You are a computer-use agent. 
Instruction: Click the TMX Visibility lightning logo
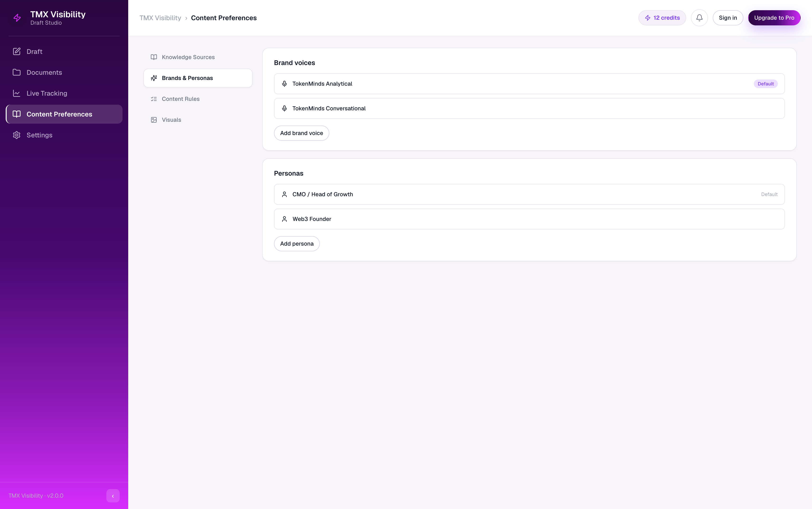[x=17, y=18]
